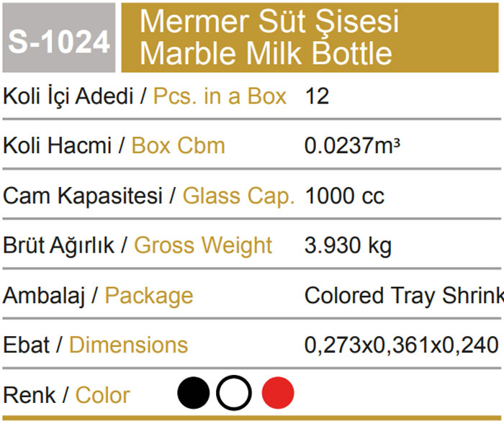Select the black color swatch
Screen dimensions: 504x426
coord(193,394)
